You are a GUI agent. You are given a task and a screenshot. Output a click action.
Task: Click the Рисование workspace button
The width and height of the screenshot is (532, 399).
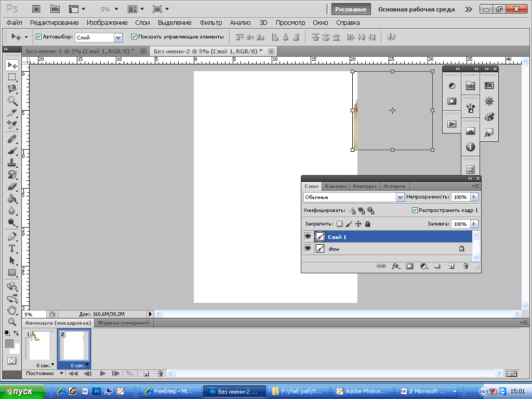pyautogui.click(x=351, y=9)
